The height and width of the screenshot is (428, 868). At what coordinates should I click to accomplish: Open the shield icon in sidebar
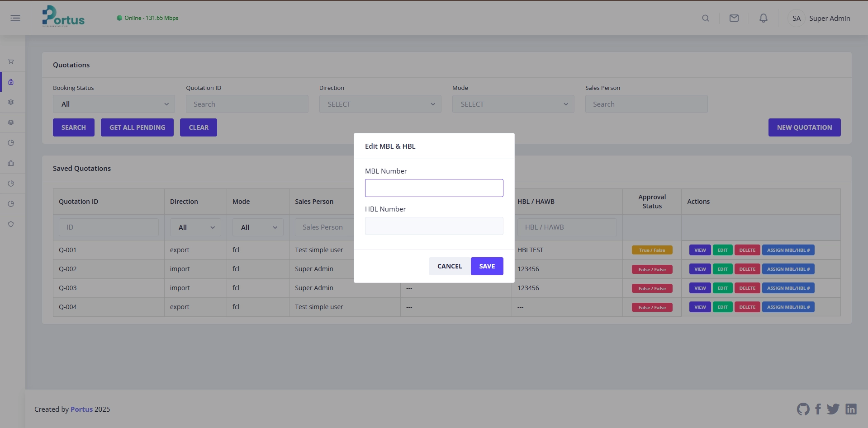tap(11, 224)
